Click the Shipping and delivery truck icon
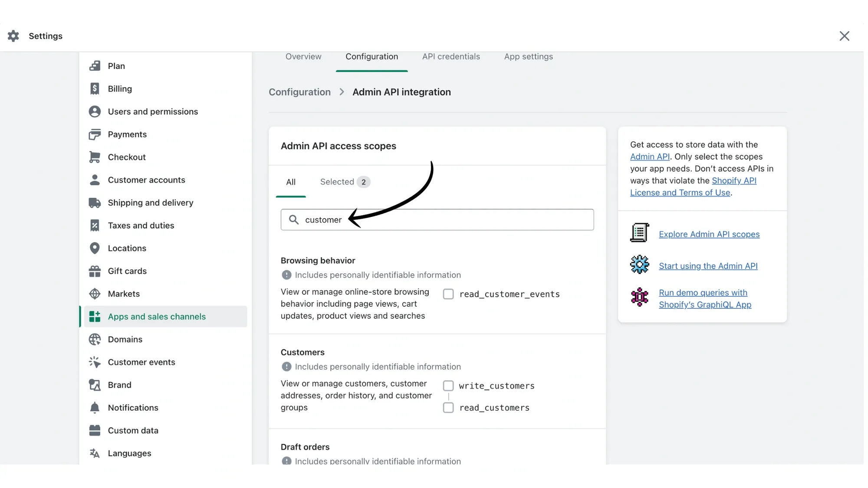This screenshot has height=488, width=868. [95, 203]
